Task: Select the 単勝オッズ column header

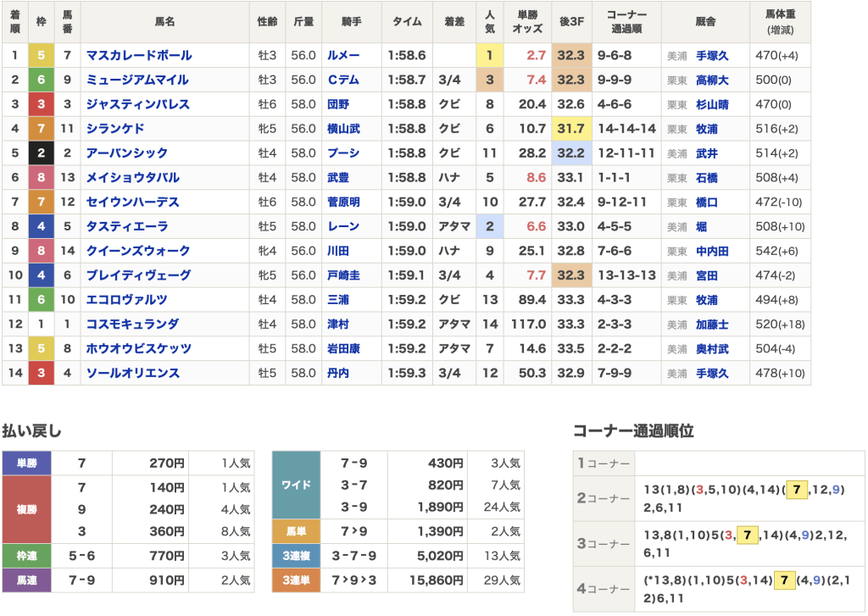Action: [527, 21]
